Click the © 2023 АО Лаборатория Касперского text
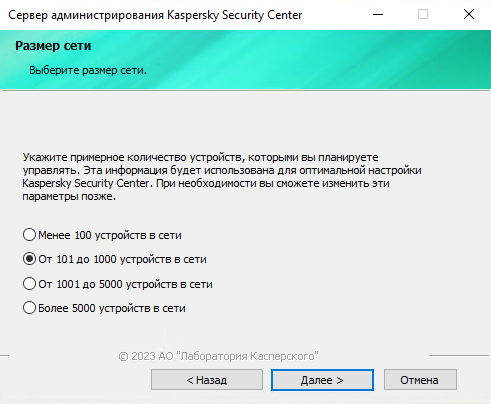Image resolution: width=491 pixels, height=404 pixels. 218,356
